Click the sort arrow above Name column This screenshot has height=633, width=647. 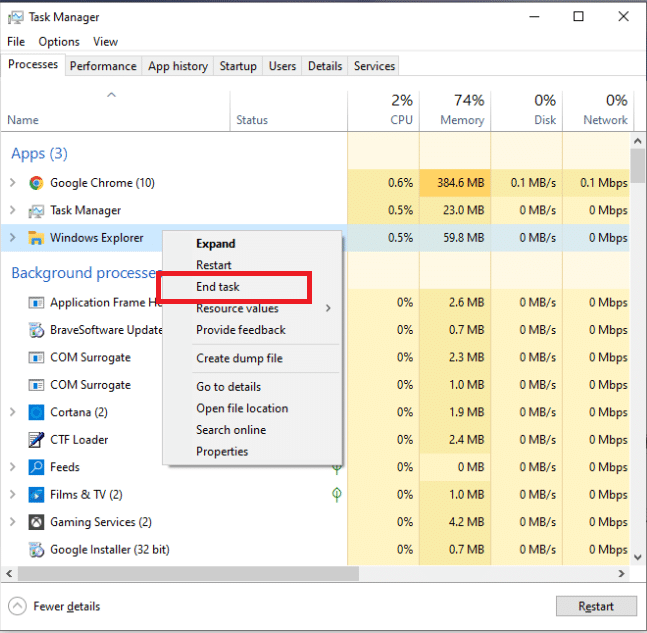(x=111, y=95)
